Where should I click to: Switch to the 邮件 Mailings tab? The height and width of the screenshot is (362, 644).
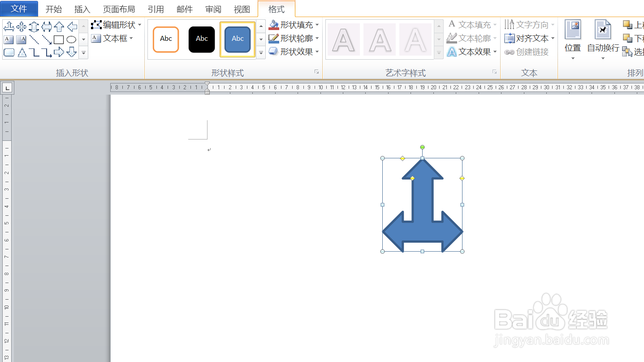click(184, 9)
